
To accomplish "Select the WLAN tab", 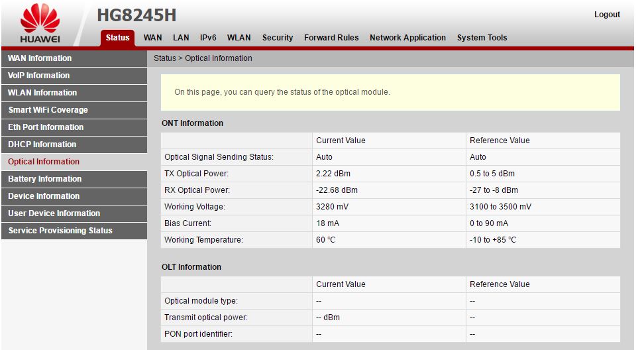I will [239, 38].
